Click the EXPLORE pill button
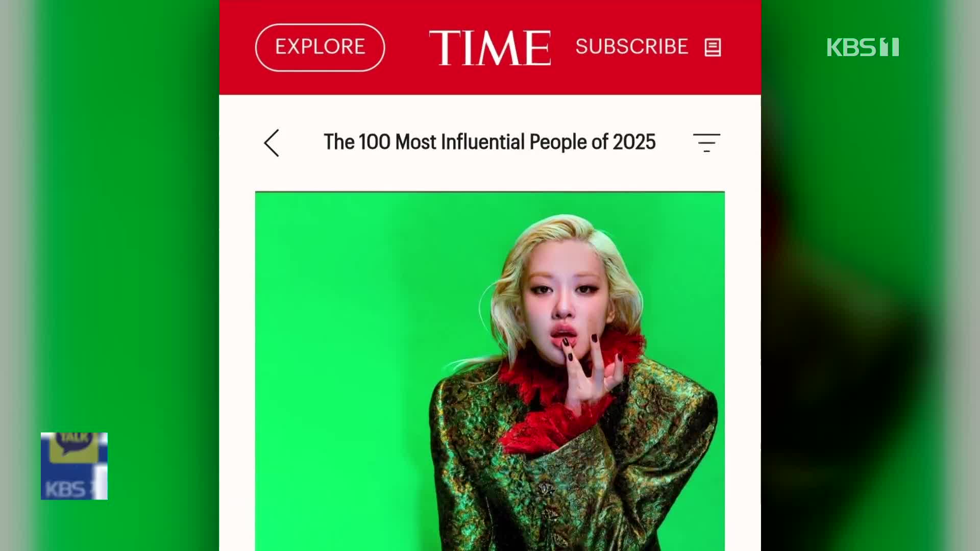 pos(320,47)
